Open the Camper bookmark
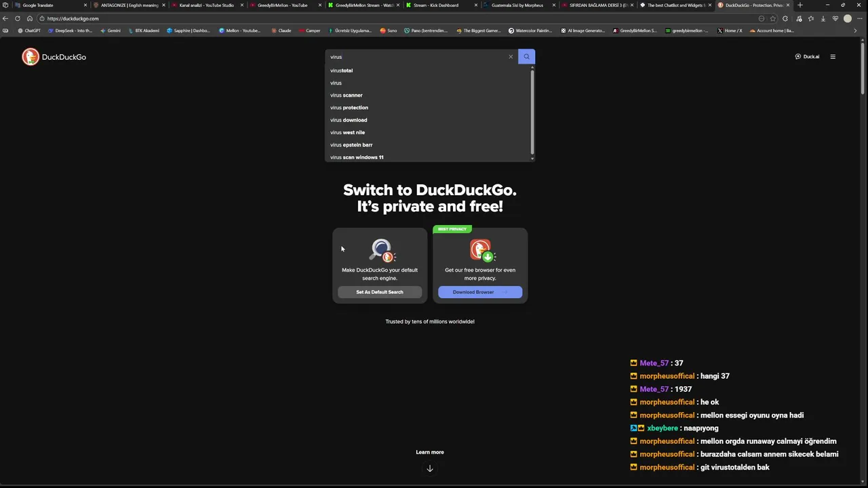This screenshot has height=488, width=868. point(309,30)
